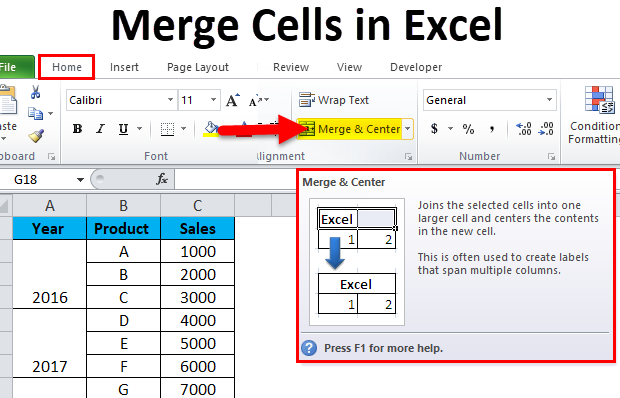Select product cell F

(x=123, y=366)
